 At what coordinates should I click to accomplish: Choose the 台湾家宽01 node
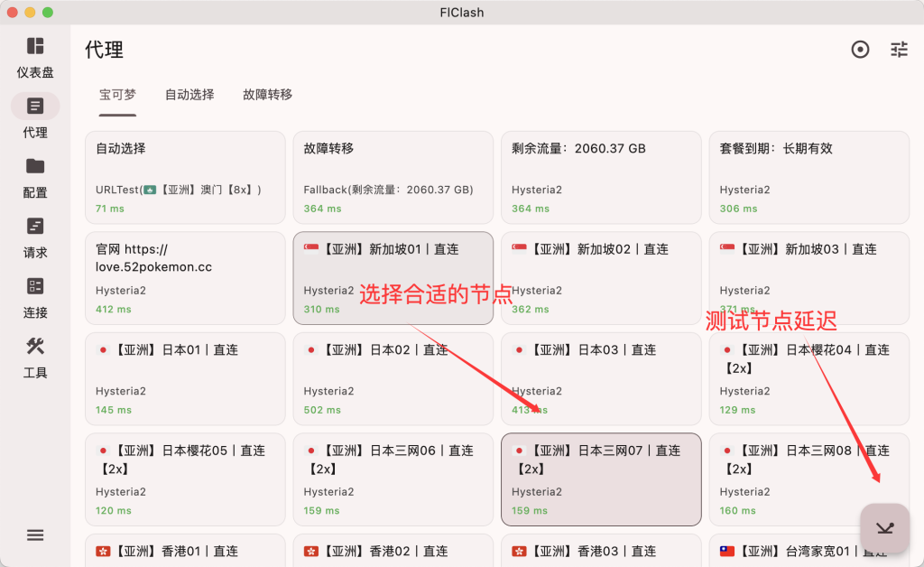[x=809, y=551]
